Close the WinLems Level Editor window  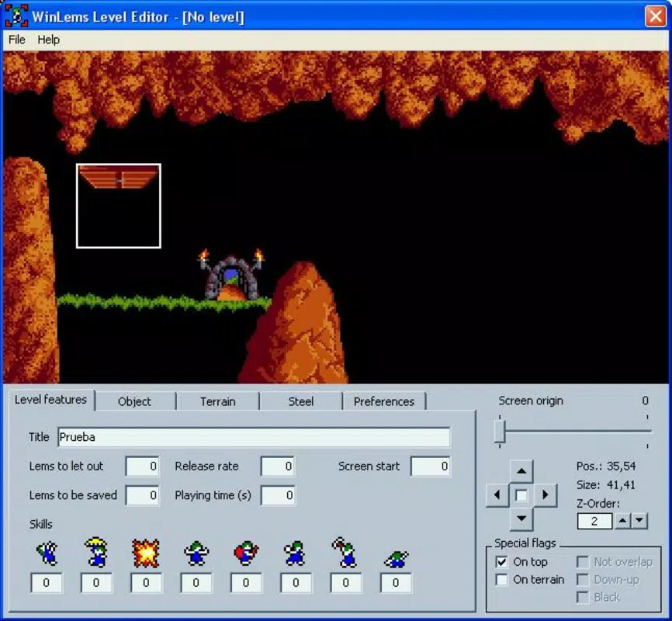[655, 16]
